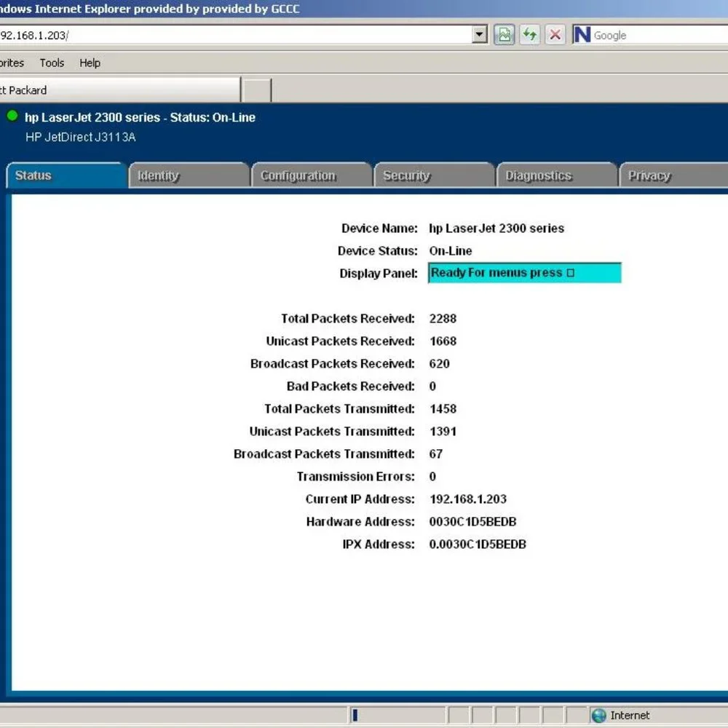Image resolution: width=728 pixels, height=728 pixels.
Task: Click the cyan Display Panel message box
Action: pyautogui.click(x=525, y=272)
